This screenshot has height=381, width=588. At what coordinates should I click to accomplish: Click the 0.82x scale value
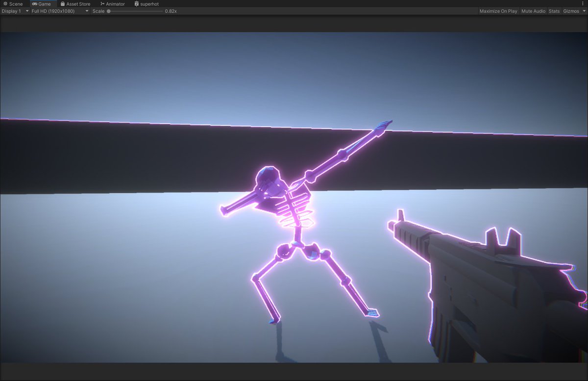click(x=171, y=11)
